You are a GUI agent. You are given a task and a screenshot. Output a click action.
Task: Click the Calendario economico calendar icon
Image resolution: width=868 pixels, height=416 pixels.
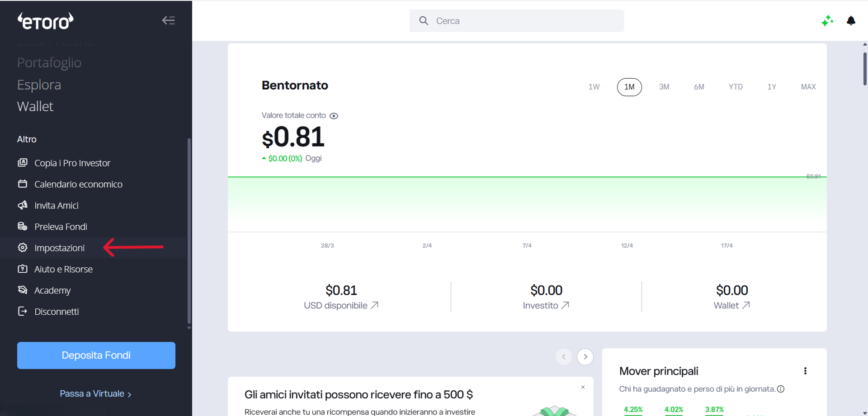pyautogui.click(x=23, y=184)
